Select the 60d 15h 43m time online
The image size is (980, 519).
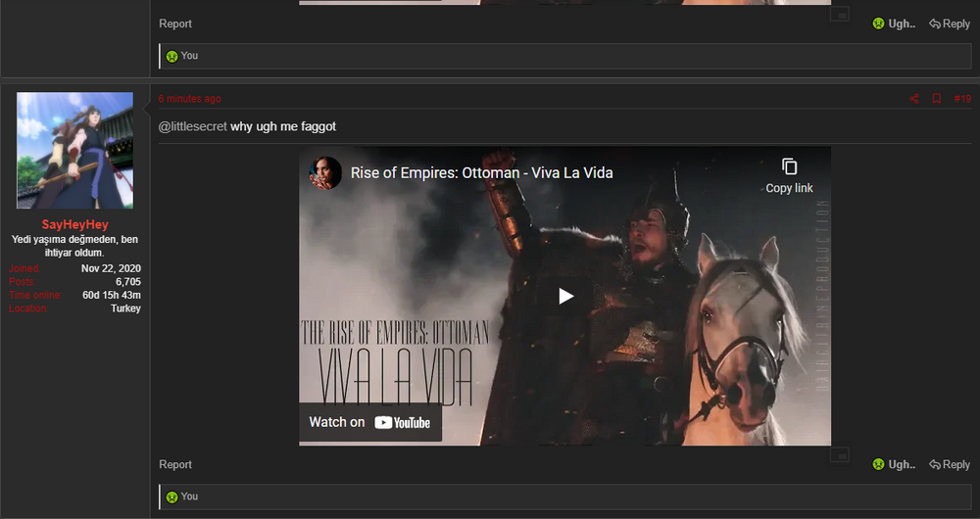[112, 295]
